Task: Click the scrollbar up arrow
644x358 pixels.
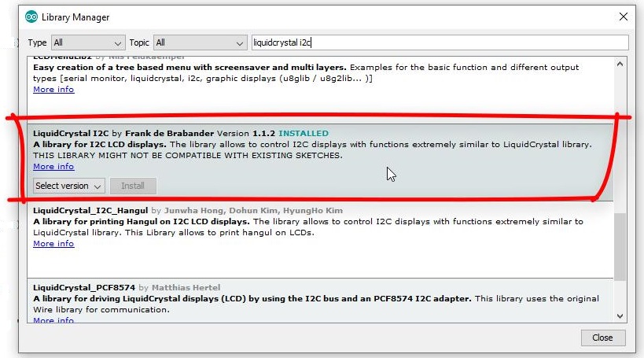Action: 620,64
